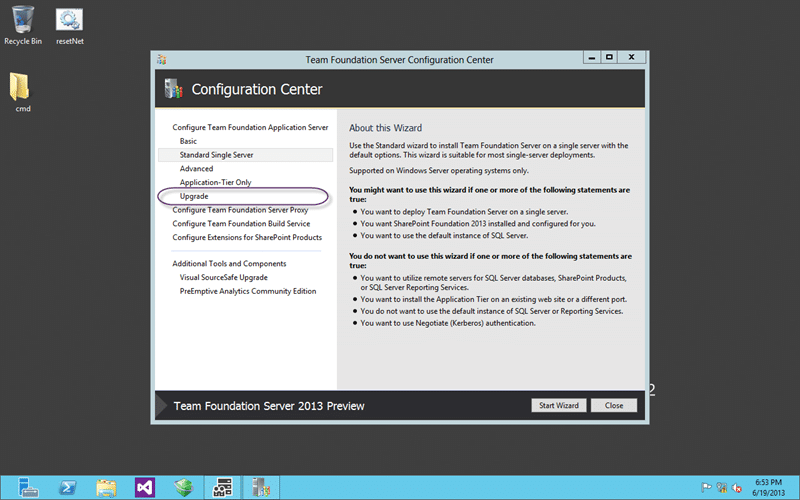Click the Configuration Center server icon
800x500 pixels.
173,89
